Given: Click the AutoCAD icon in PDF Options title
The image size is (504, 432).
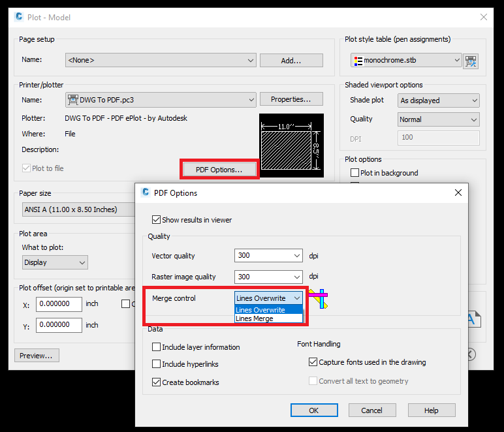Looking at the screenshot, I should pos(146,192).
